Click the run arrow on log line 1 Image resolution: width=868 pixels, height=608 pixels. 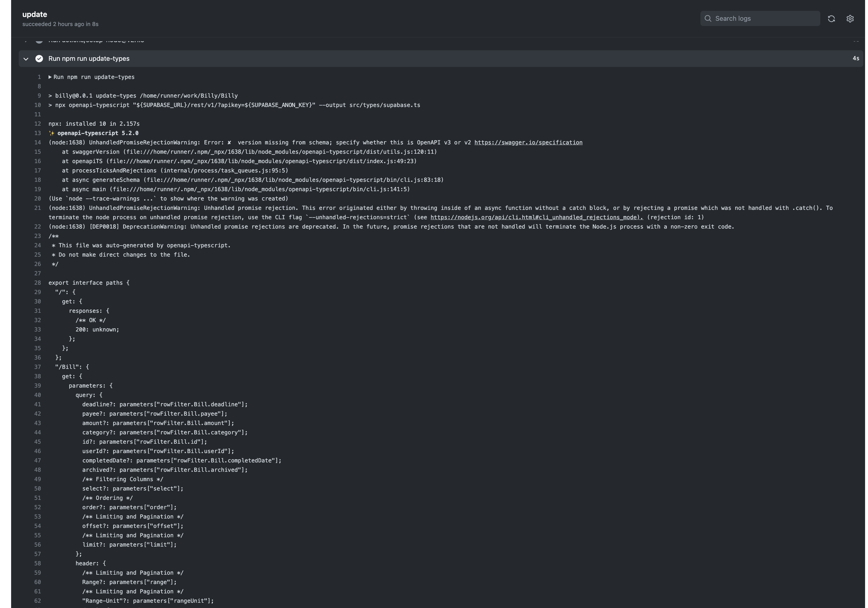pyautogui.click(x=50, y=77)
